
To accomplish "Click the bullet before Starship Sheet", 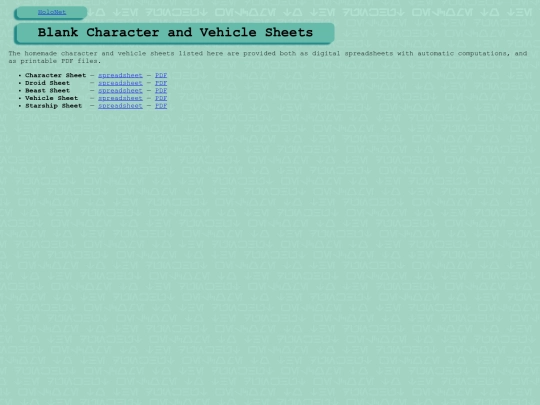I will [x=20, y=106].
